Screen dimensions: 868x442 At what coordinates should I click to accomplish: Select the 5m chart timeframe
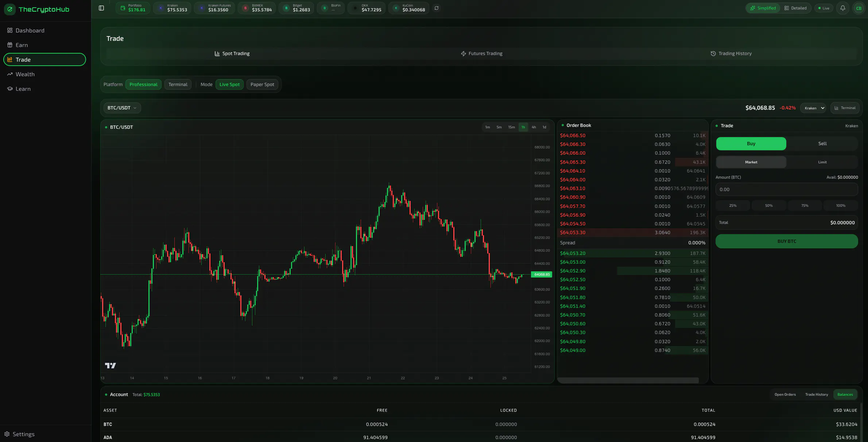tap(499, 127)
